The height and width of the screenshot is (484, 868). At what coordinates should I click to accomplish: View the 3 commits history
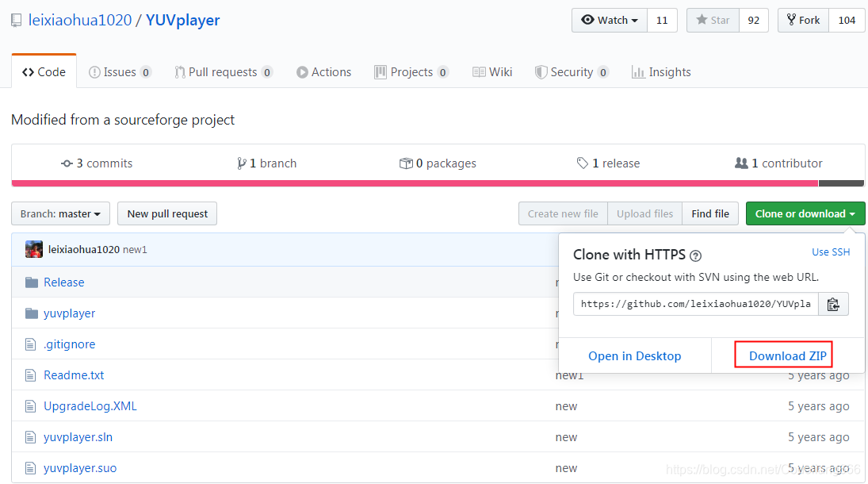point(97,163)
